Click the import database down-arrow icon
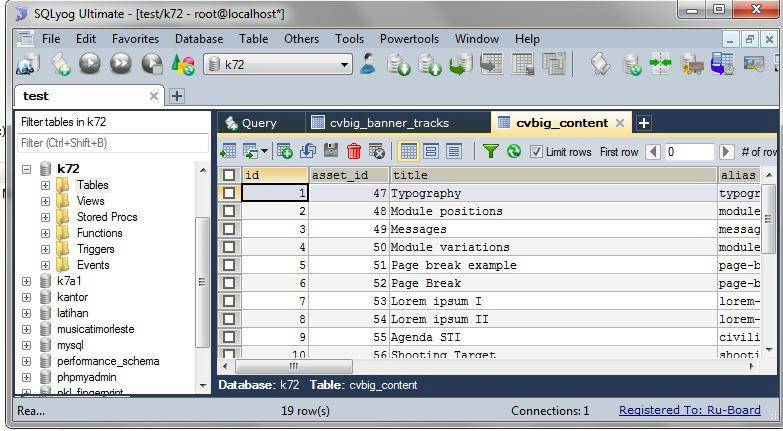The image size is (783, 431). [x=399, y=64]
